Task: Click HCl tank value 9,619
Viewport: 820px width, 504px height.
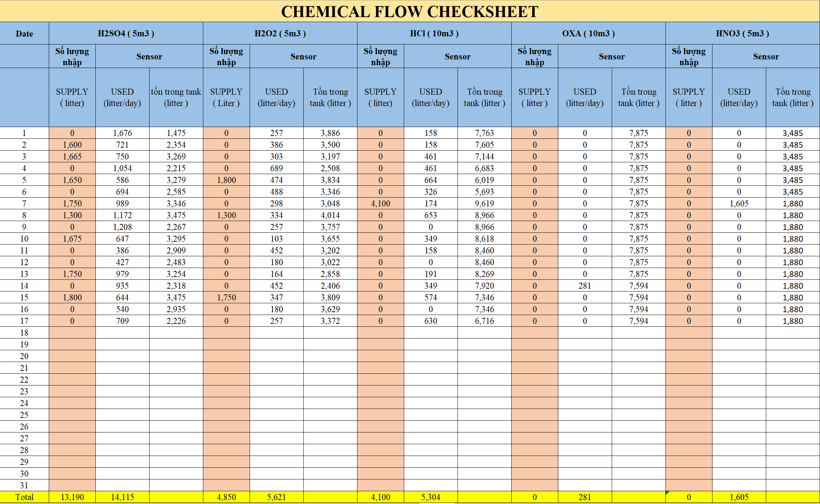Action: point(485,204)
